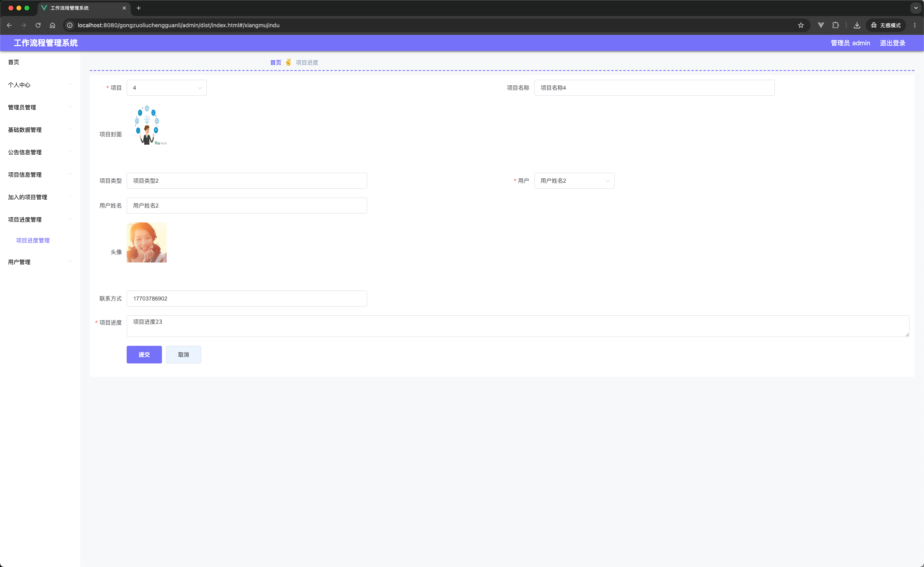Close the 工作流程管理系统 tab

pos(124,8)
